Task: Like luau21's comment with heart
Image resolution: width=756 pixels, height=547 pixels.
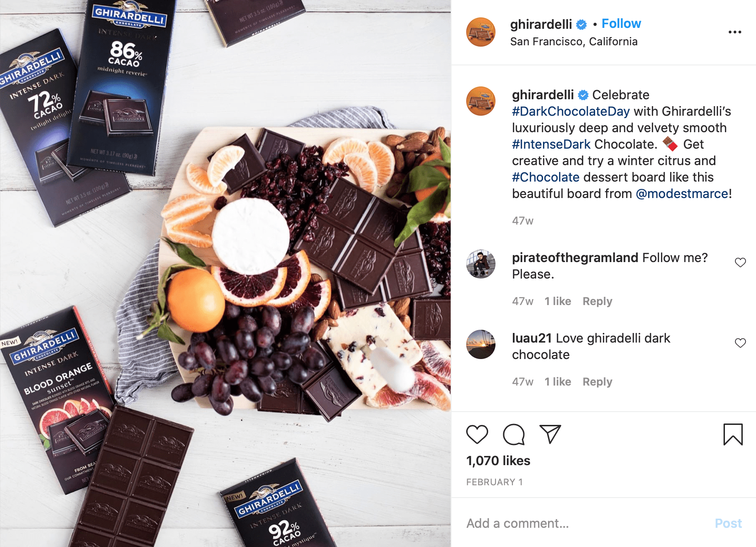Action: click(x=740, y=343)
